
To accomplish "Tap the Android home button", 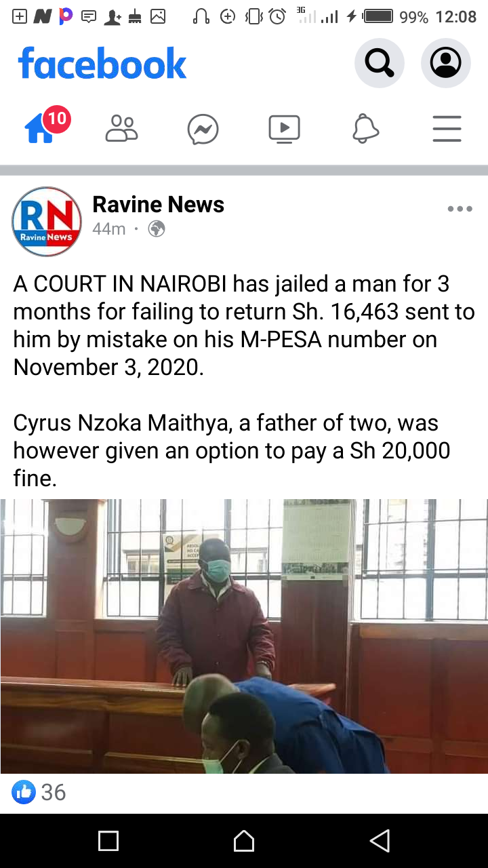I will click(244, 841).
